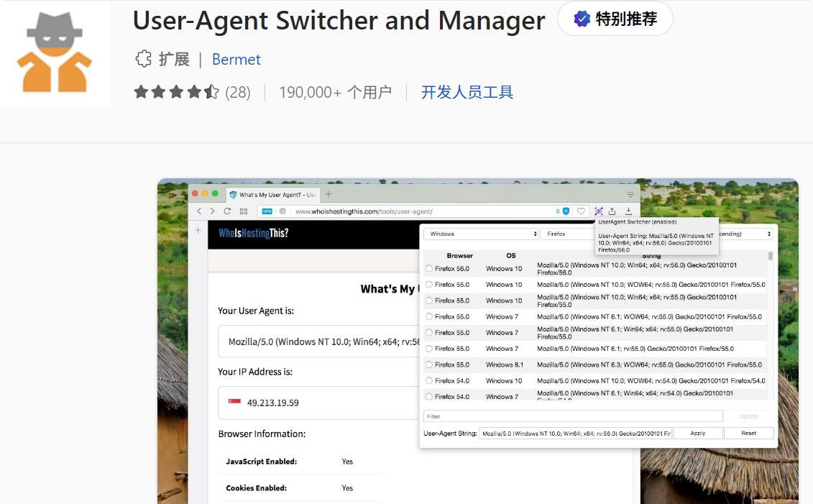This screenshot has width=813, height=504.
Task: Open the Firefox browser dropdown
Action: (x=566, y=234)
